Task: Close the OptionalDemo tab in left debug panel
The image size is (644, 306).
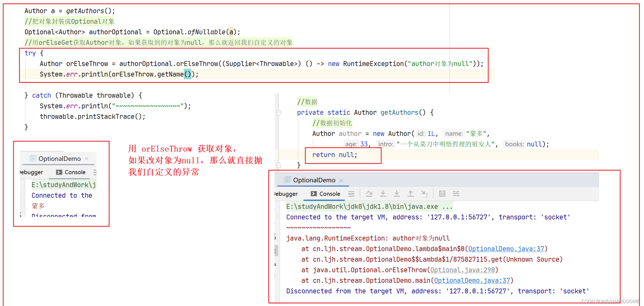Action: click(87, 159)
